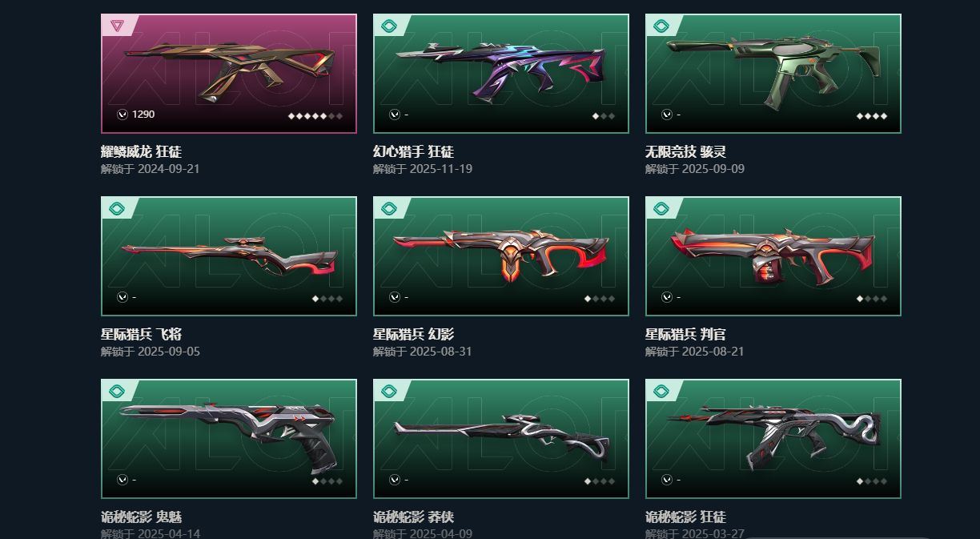
Task: Open the 星际猎兵 幻影 rifle image
Action: (x=501, y=255)
